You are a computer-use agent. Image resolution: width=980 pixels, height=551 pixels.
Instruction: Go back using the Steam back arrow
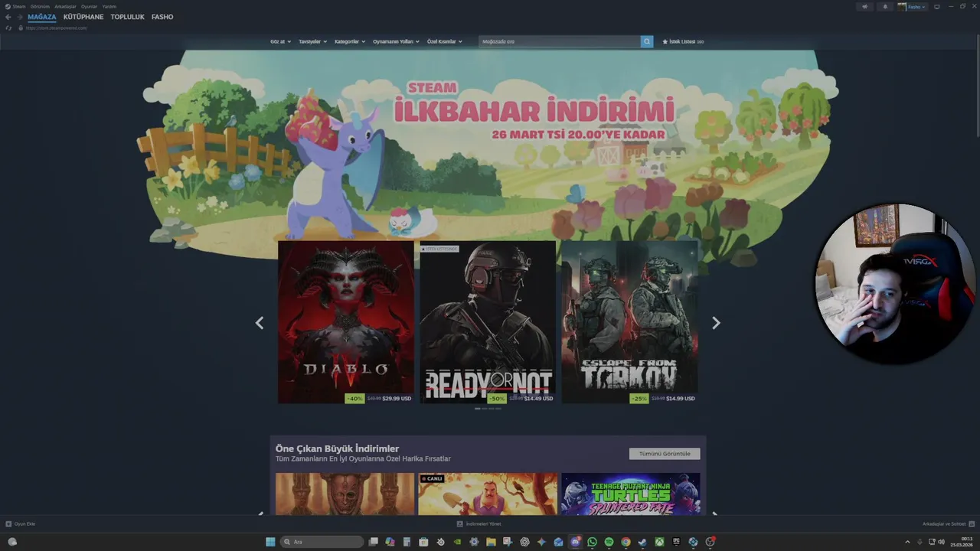click(8, 17)
